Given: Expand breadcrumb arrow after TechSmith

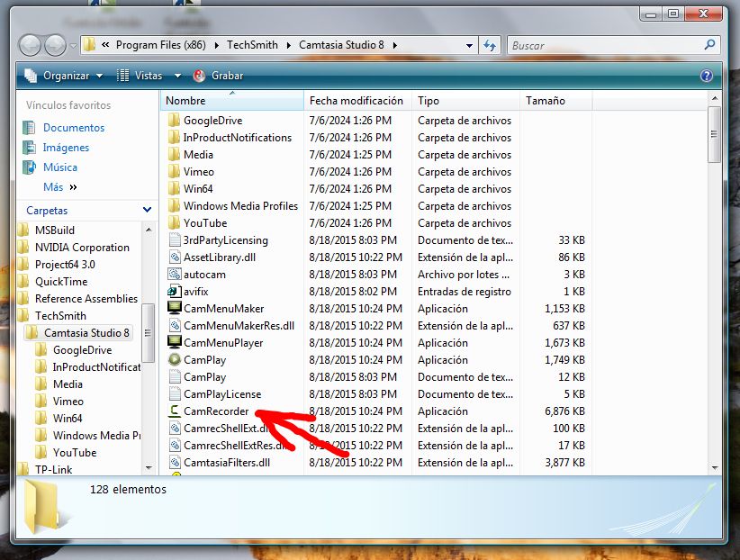Looking at the screenshot, I should click(288, 45).
